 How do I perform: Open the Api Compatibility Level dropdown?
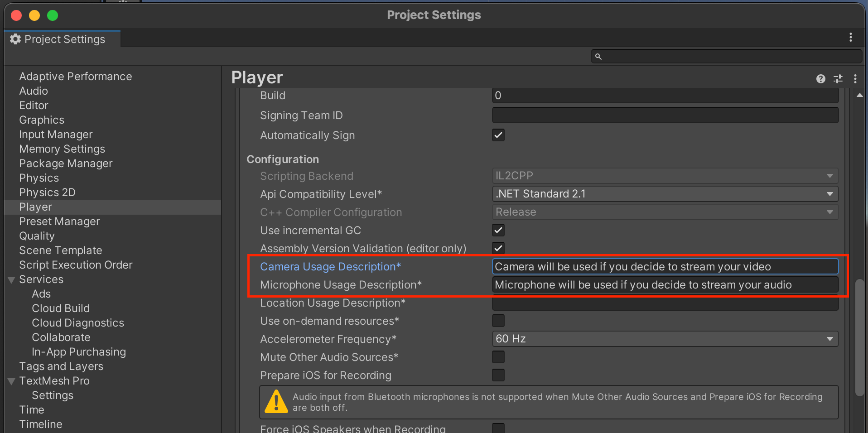[x=829, y=194]
